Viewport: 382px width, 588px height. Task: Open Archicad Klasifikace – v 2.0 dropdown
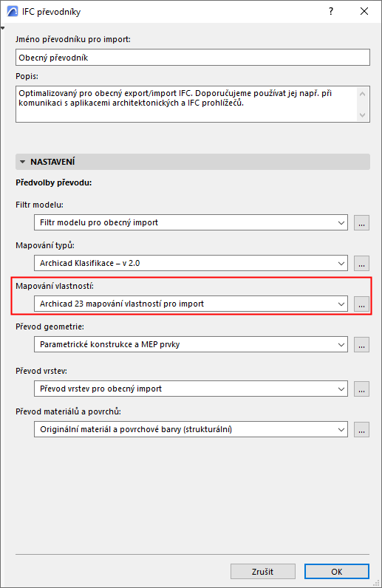point(191,263)
